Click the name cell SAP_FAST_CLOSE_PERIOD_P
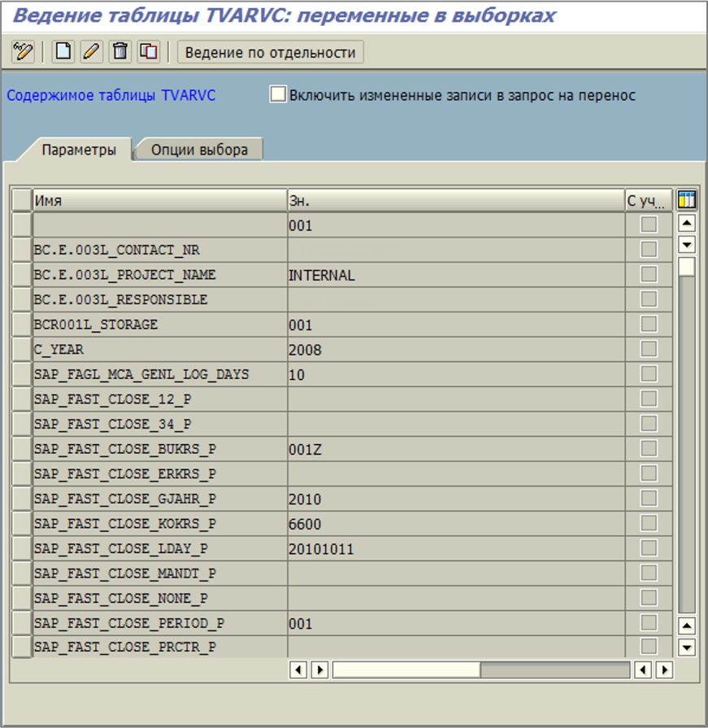 click(x=160, y=623)
